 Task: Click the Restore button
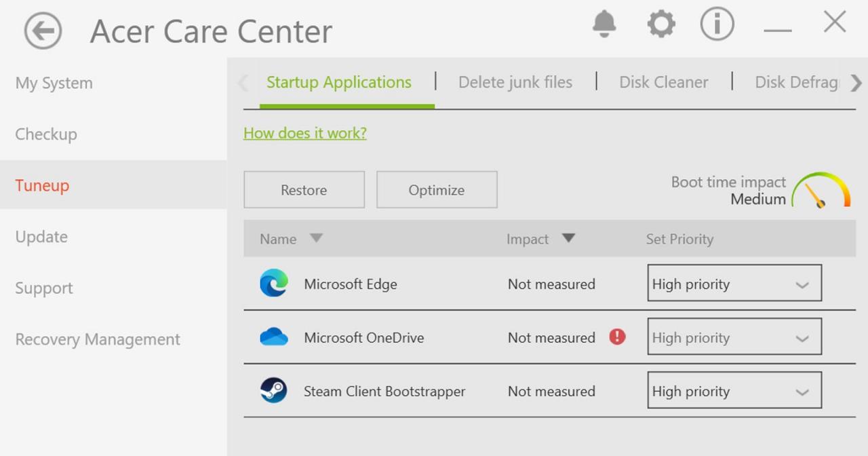pyautogui.click(x=304, y=189)
